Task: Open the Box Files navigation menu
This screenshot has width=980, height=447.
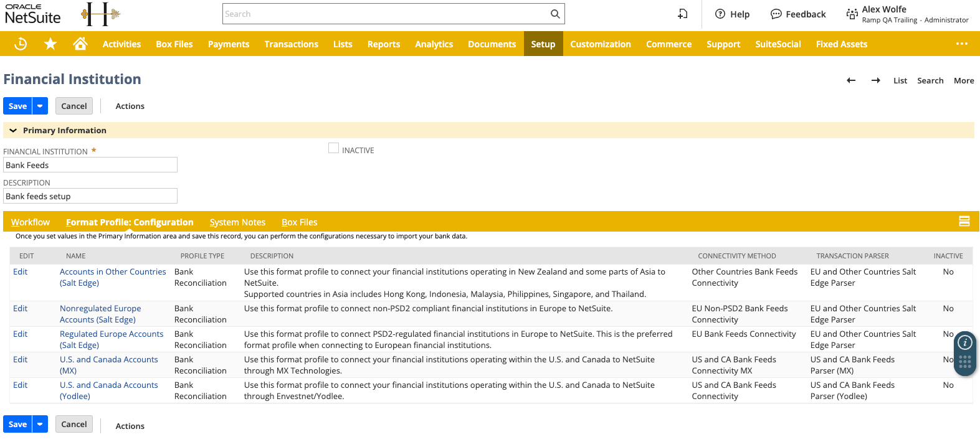Action: (x=174, y=44)
